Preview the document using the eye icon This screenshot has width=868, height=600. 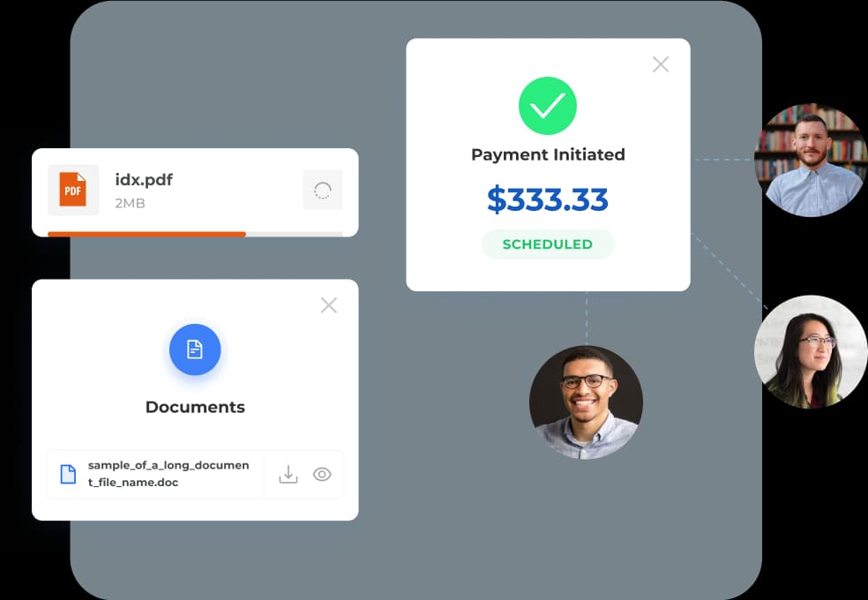tap(322, 475)
